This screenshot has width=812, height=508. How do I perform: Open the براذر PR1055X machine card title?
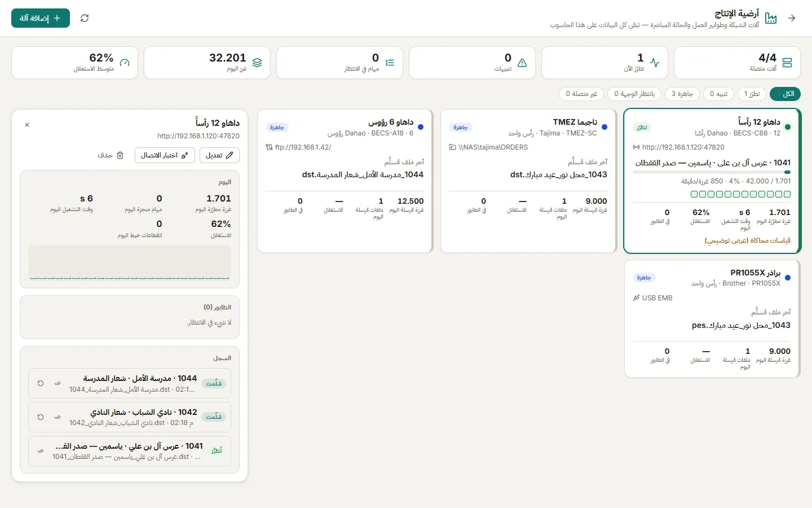756,273
